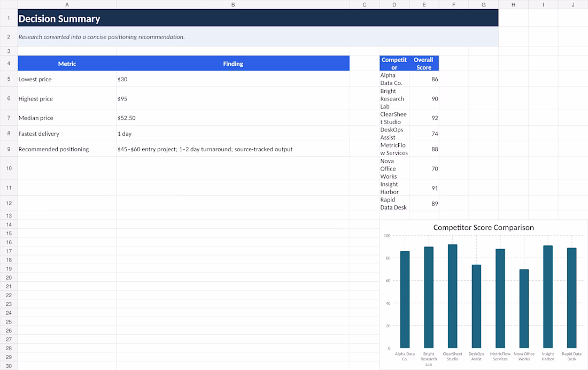Screen dimensions: 588x370
Task: Select the score cell showing 70
Action: point(424,168)
